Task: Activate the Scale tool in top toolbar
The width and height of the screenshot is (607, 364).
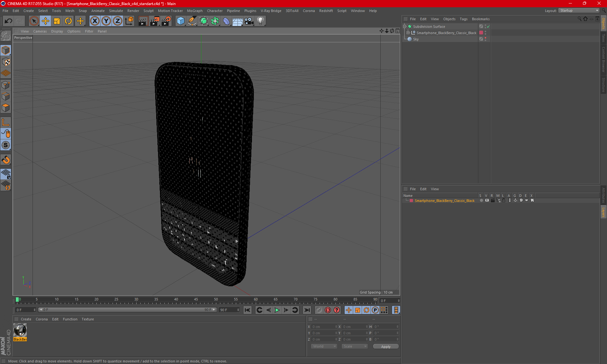Action: point(57,21)
